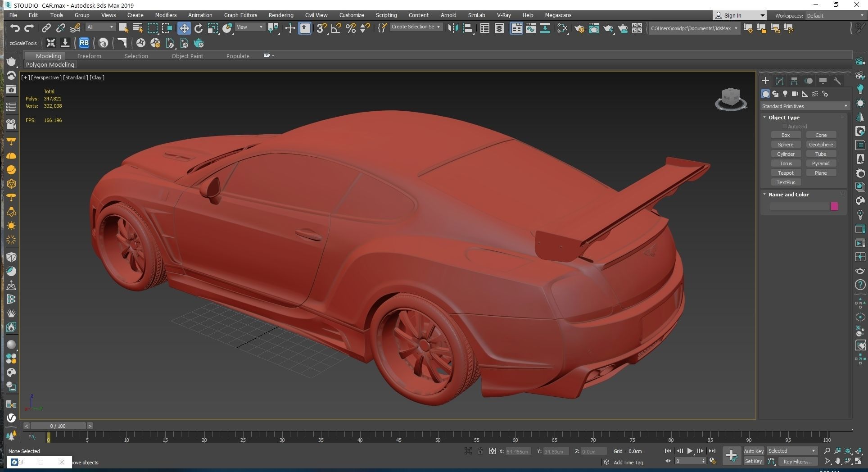Activate the Select and Move tool
Viewport: 868px width, 472px height.
point(184,28)
